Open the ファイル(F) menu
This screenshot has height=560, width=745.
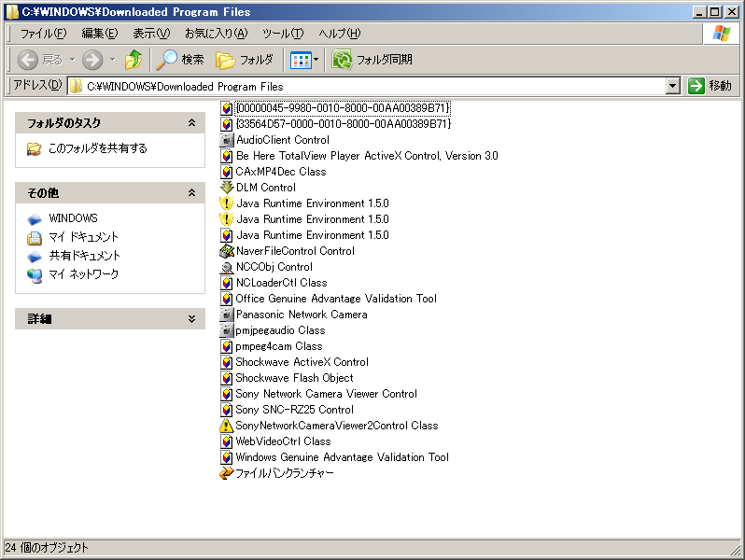click(43, 34)
